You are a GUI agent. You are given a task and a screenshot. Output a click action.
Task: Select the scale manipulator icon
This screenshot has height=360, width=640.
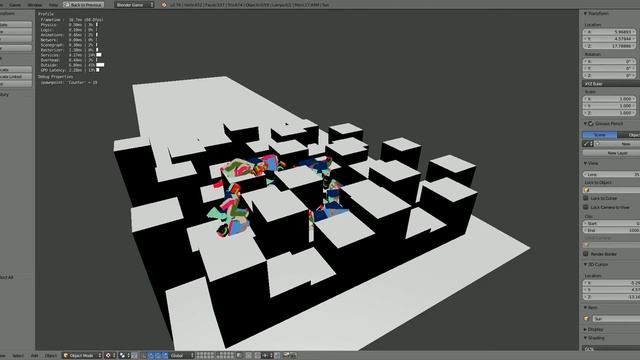pos(165,356)
